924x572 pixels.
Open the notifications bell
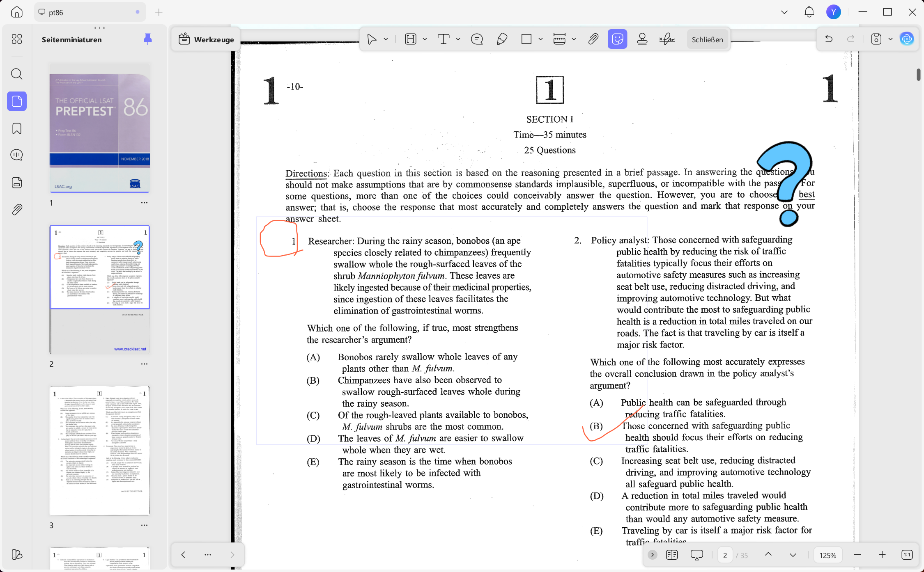(x=809, y=12)
